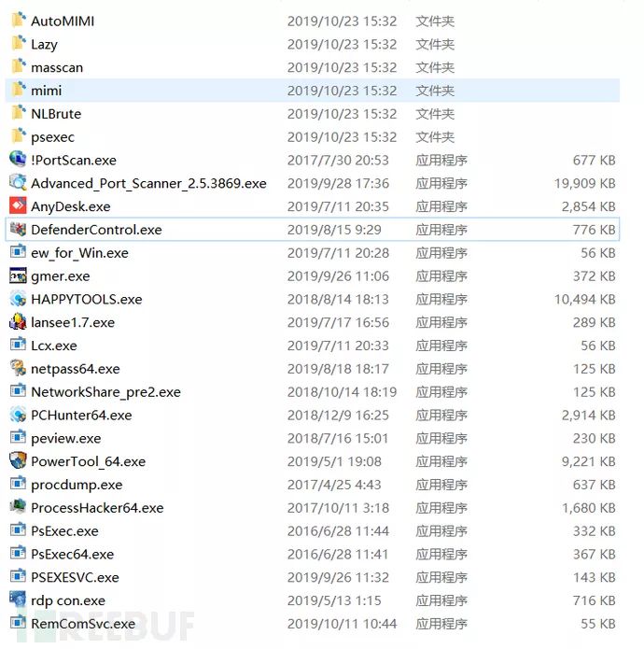Click the HAPPYTOOLS.exe icon
Image resolution: width=644 pixels, height=649 pixels.
click(18, 299)
